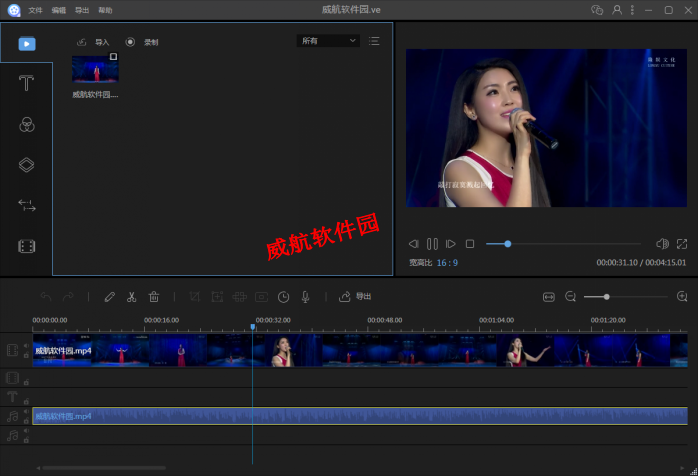This screenshot has height=476, width=698.
Task: Delete selected clip with trash icon
Action: coord(154,297)
